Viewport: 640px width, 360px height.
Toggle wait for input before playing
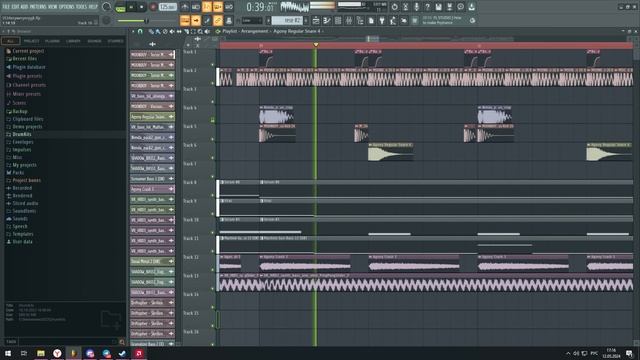pos(196,7)
